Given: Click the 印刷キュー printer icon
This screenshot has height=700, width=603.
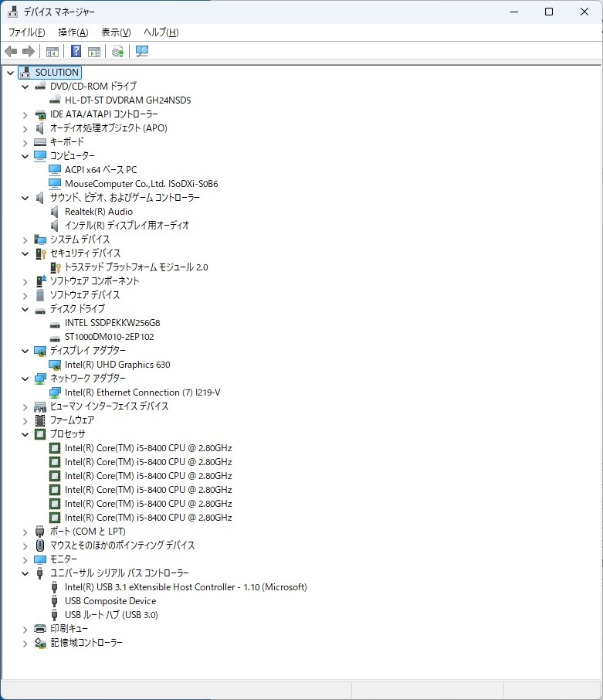Looking at the screenshot, I should 40,629.
